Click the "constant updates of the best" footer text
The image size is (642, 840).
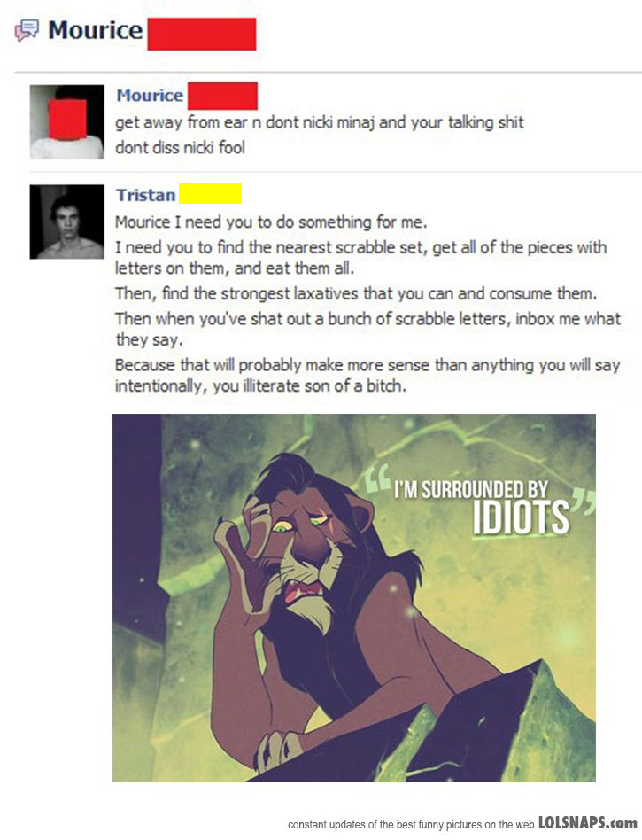click(411, 824)
